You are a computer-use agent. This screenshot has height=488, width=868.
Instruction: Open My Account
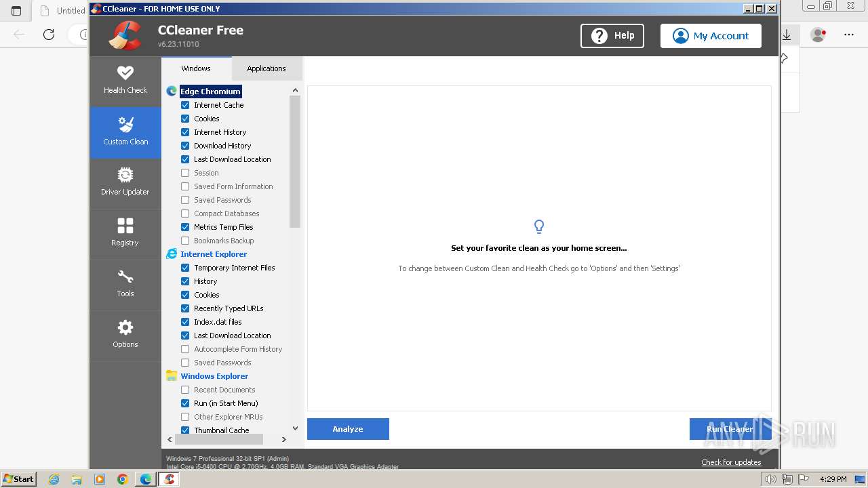(711, 36)
